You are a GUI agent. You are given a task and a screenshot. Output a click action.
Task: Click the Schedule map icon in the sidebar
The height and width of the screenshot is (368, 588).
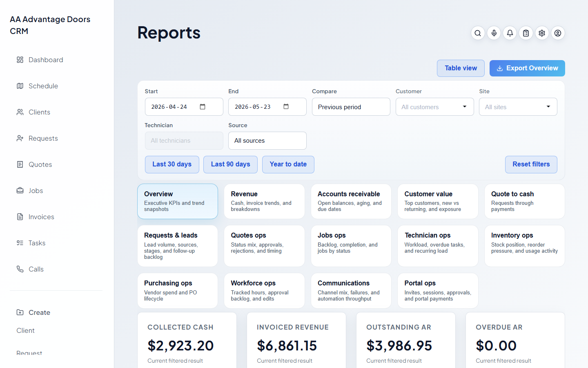pos(20,86)
